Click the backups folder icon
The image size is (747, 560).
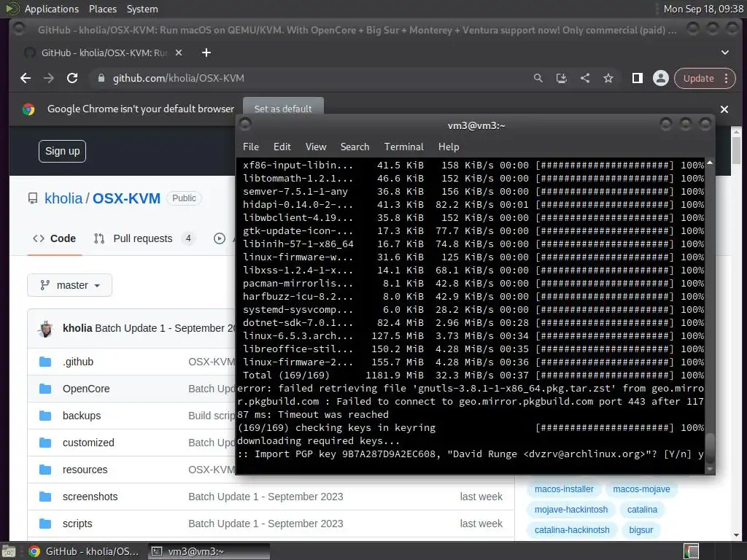tap(45, 416)
